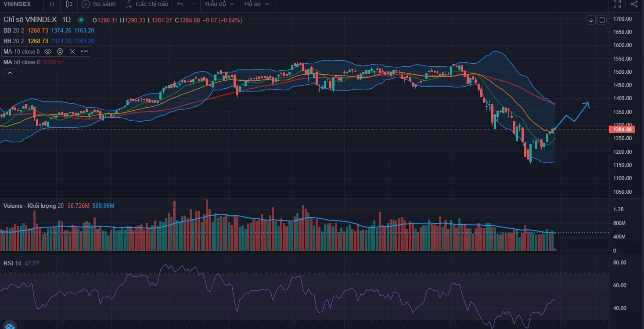Click the down arrow pane button
Image resolution: width=644 pixels, height=329 pixels.
[x=591, y=20]
